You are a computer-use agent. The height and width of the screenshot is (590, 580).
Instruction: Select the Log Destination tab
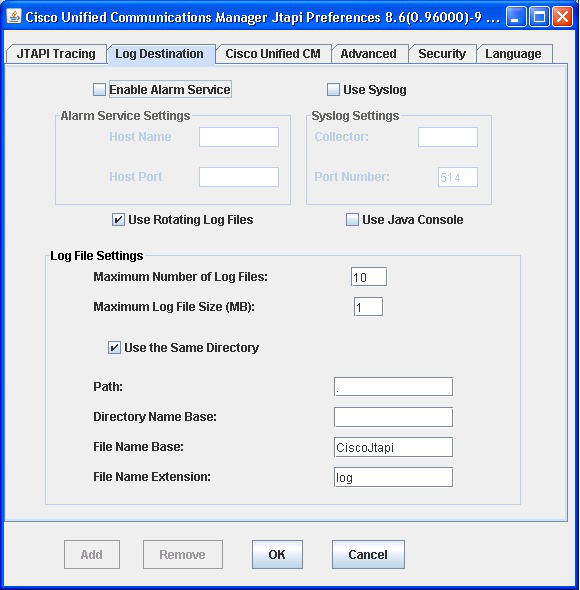(161, 54)
